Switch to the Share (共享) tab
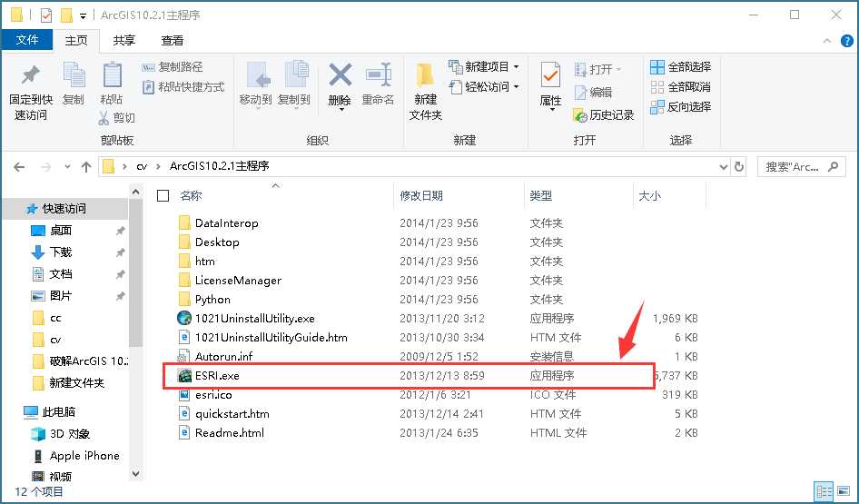Image resolution: width=859 pixels, height=504 pixels. 123,41
